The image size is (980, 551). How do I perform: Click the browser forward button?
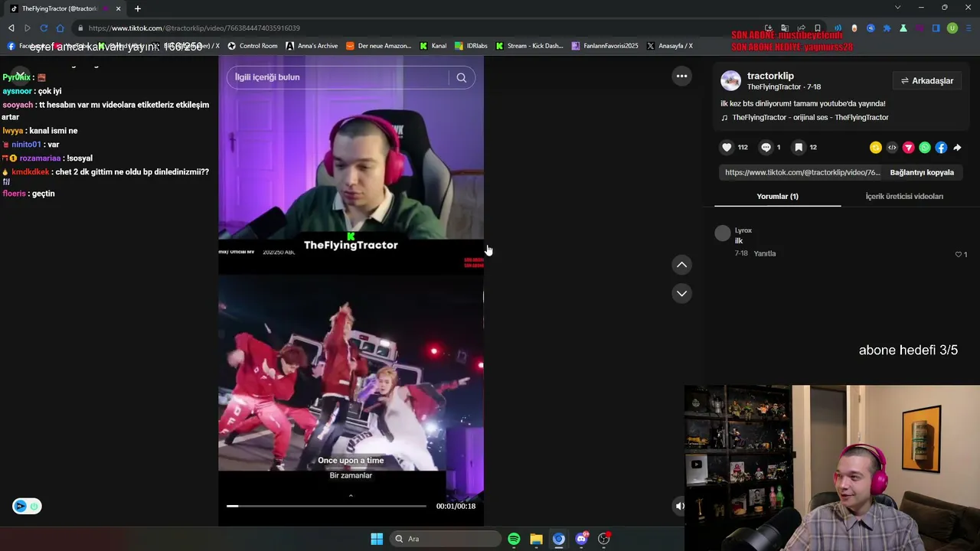[x=28, y=28]
